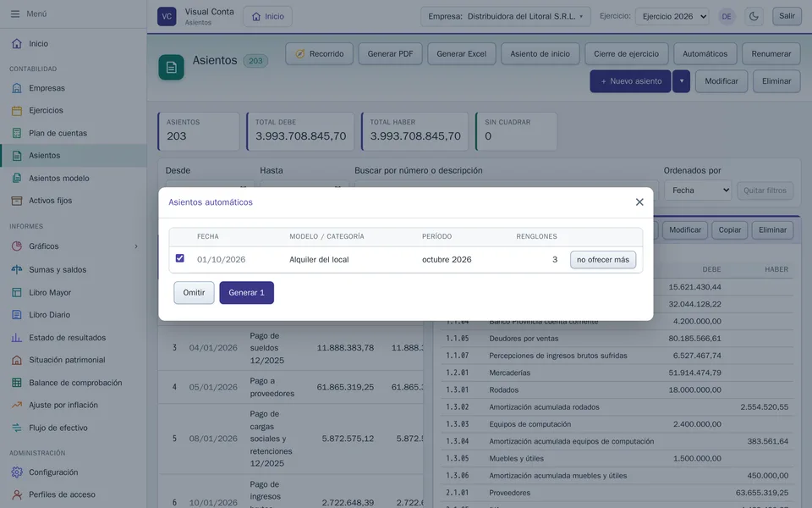Screen dimensions: 812x508
Task: Click the Salir button
Action: tap(787, 16)
